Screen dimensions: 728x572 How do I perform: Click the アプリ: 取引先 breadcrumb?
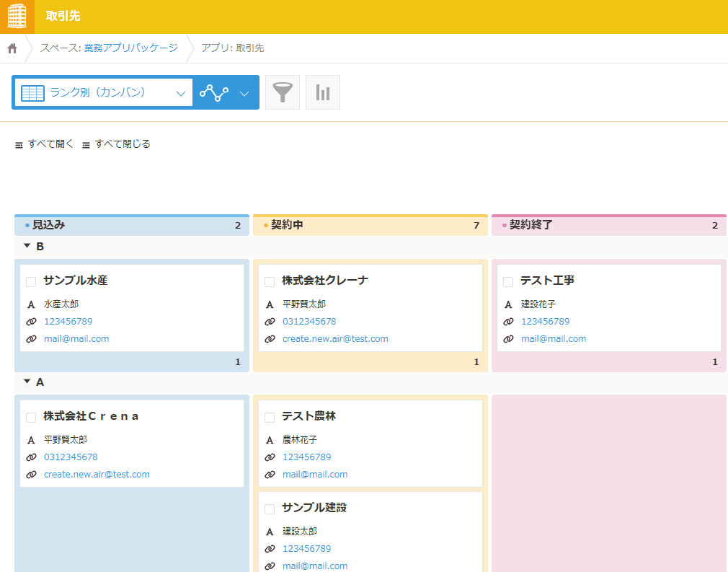tap(233, 48)
